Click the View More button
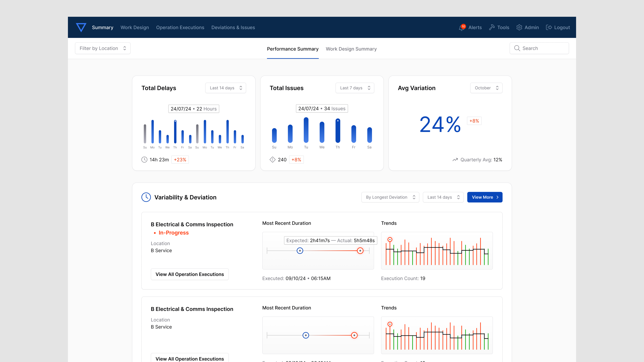644x362 pixels. (485, 197)
